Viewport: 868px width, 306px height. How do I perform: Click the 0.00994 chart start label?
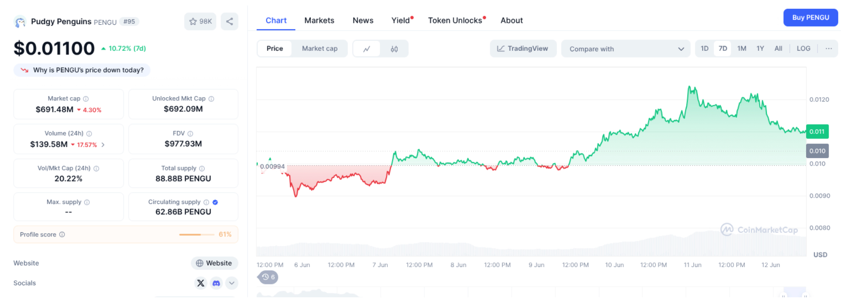[272, 167]
